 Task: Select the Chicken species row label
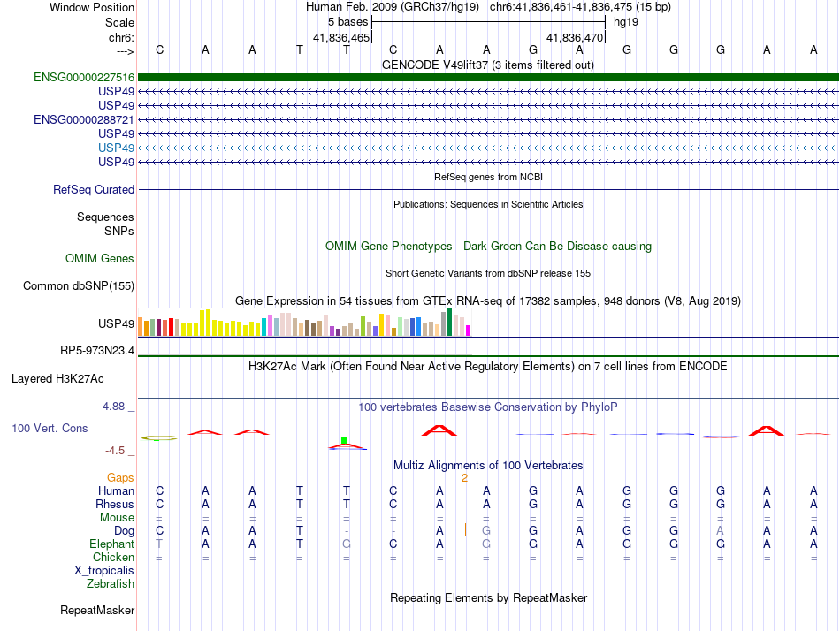113,557
